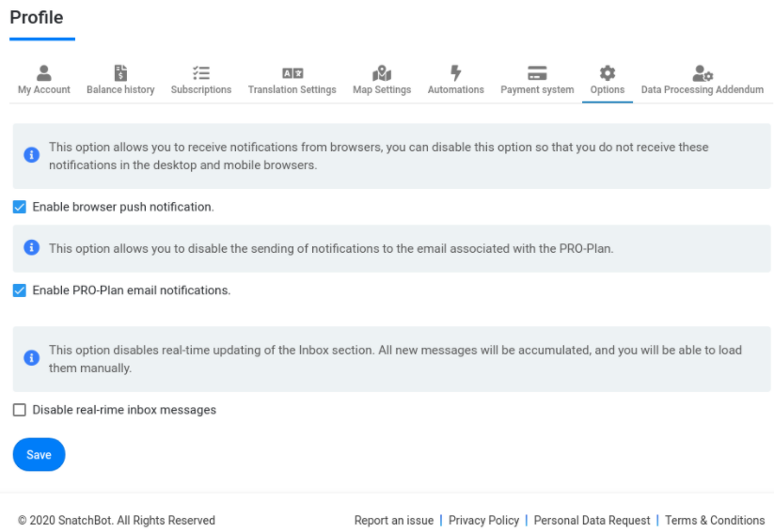Open Data Processing Addendum tab label
774x532 pixels.
(x=703, y=90)
